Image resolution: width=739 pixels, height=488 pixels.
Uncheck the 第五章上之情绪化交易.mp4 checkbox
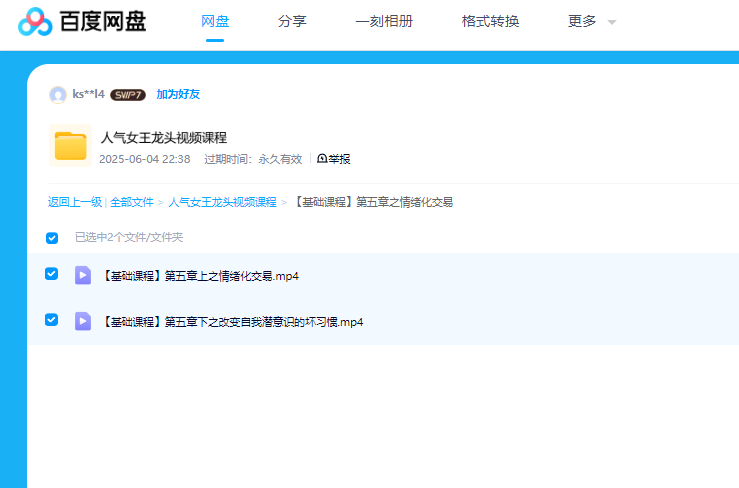point(52,274)
